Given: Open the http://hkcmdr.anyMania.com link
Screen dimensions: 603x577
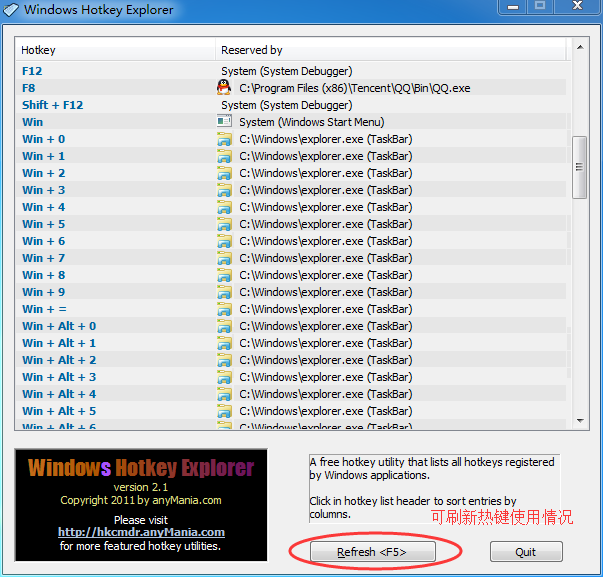Looking at the screenshot, I should (141, 532).
